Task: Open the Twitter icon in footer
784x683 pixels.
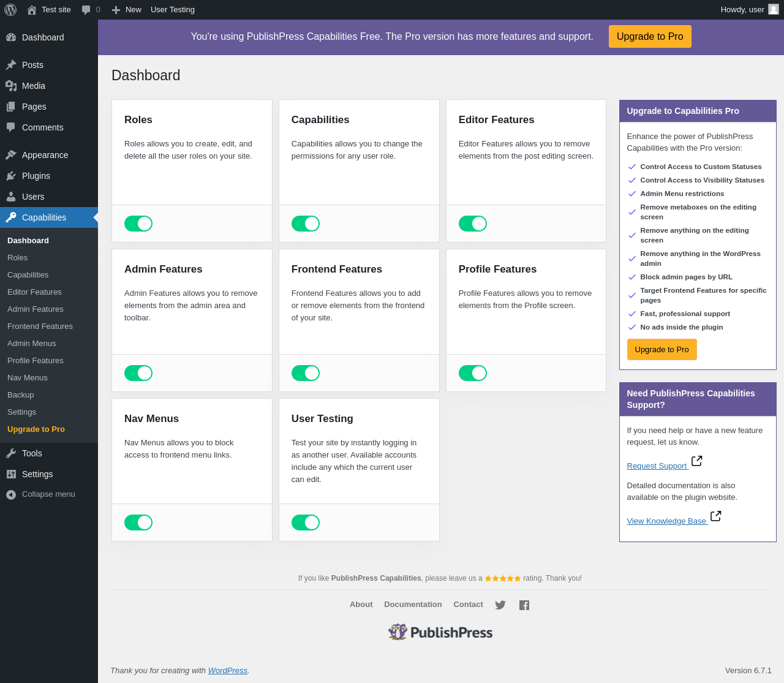Action: pyautogui.click(x=500, y=605)
